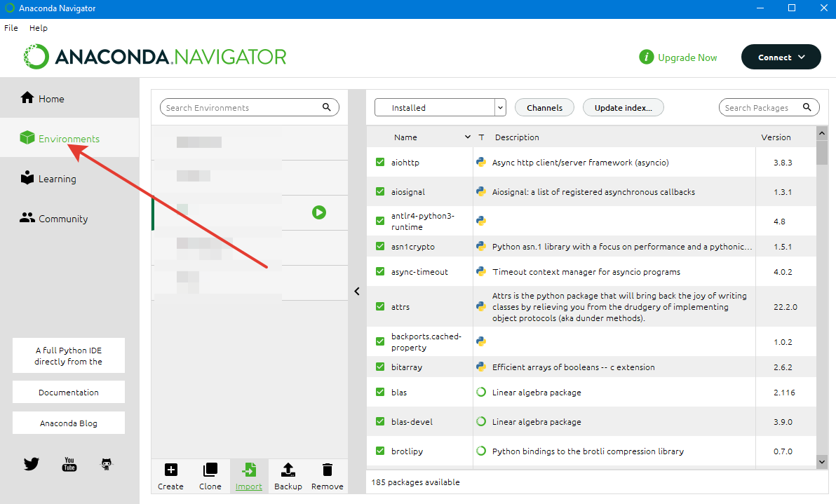Go to the Home tab
The height and width of the screenshot is (504, 836).
coord(69,98)
